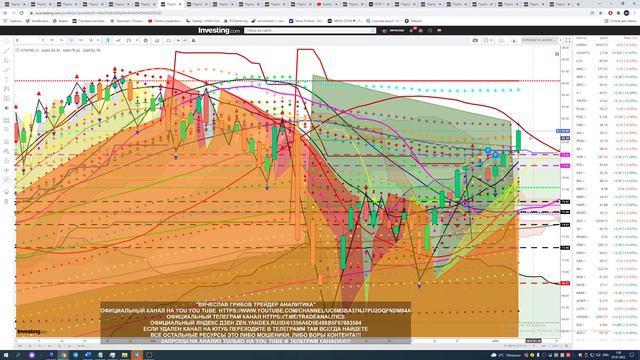
Task: Open the interval dropdown arrow in toolbar
Action: tap(98, 40)
